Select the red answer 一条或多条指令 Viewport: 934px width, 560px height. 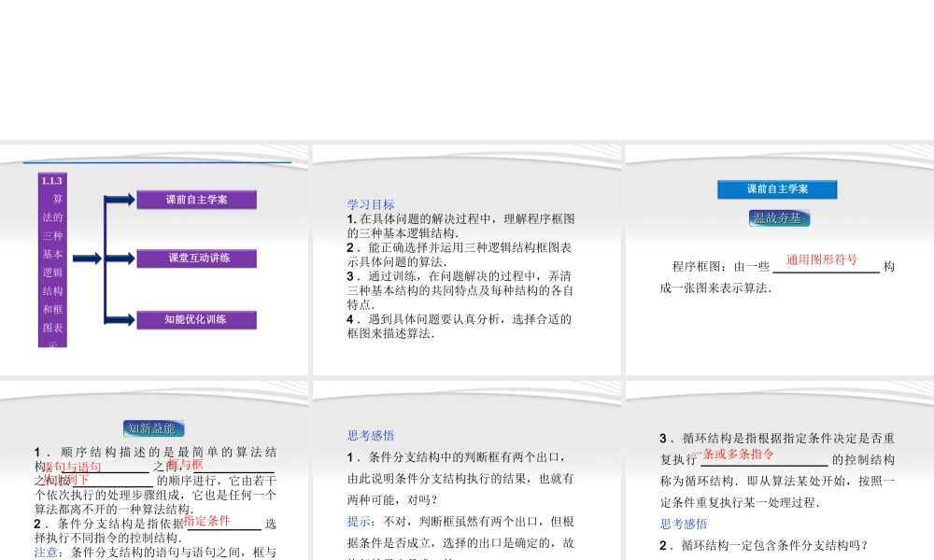[734, 455]
